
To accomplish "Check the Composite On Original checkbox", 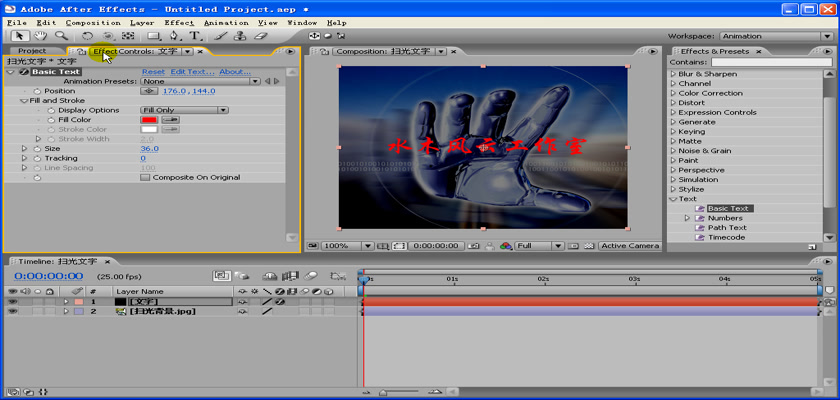I will click(145, 177).
